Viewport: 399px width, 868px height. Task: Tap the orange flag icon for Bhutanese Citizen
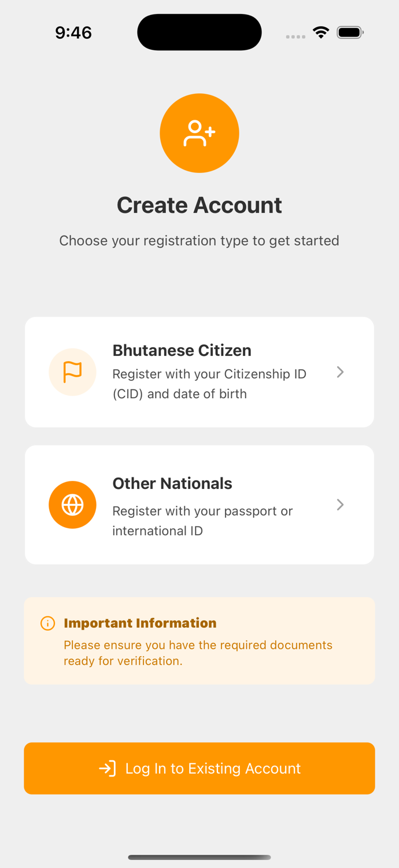tap(72, 372)
